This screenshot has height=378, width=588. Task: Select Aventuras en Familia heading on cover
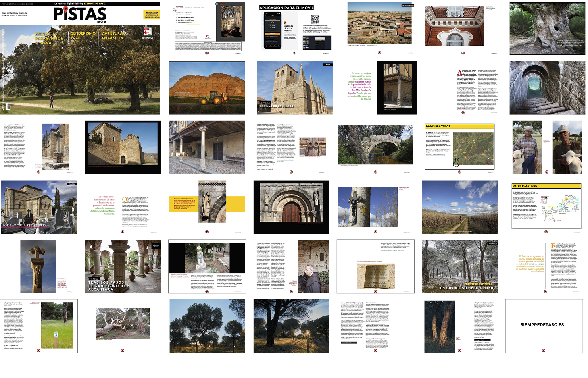[x=113, y=36]
